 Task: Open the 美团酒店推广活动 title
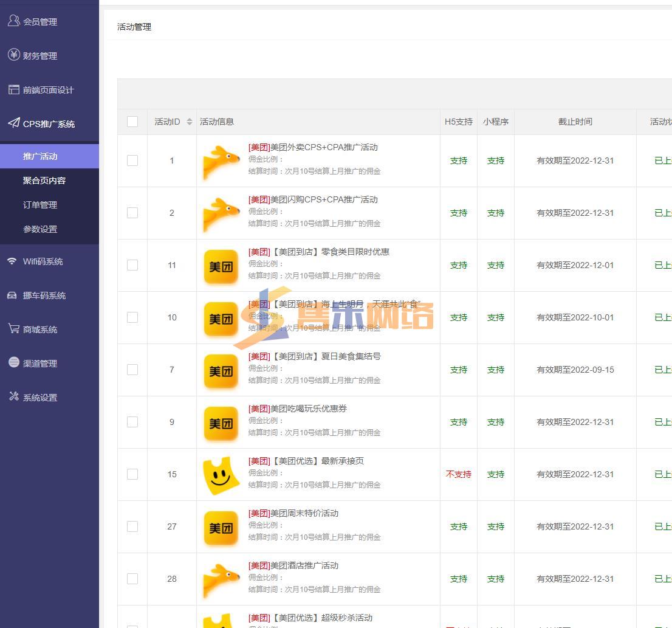click(293, 566)
